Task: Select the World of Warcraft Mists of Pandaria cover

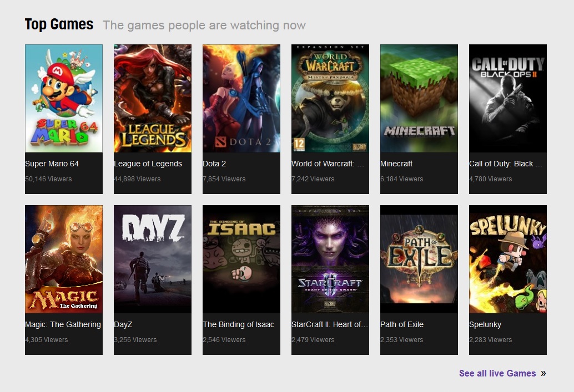Action: point(330,98)
